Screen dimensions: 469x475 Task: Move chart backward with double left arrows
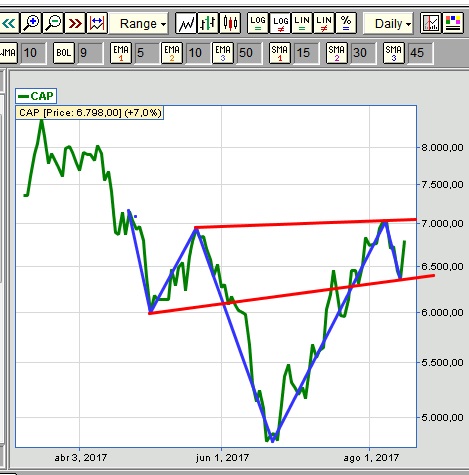click(9, 23)
